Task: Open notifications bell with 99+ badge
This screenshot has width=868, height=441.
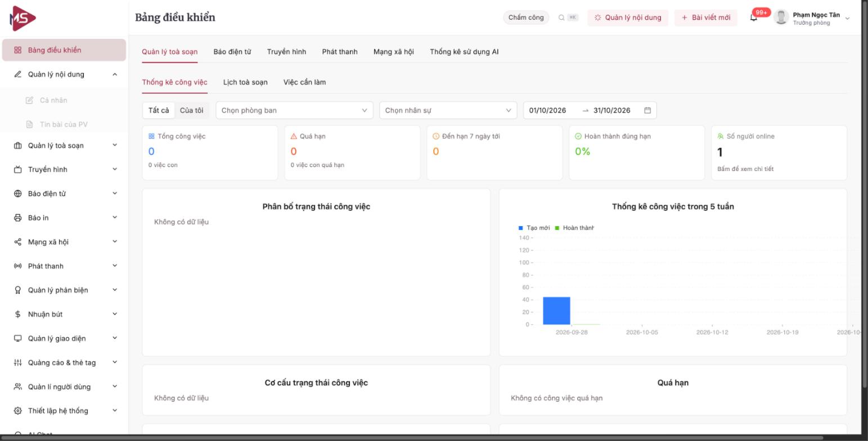Action: 754,17
